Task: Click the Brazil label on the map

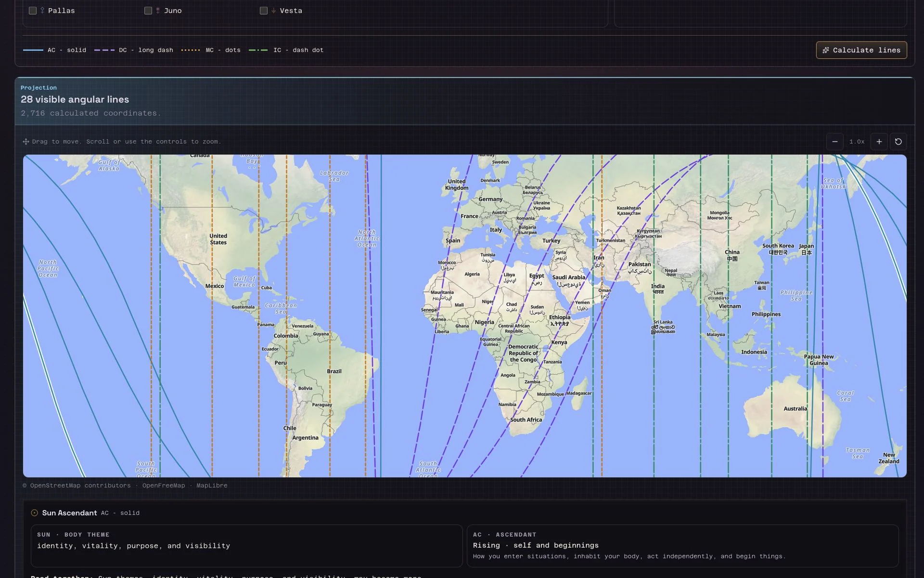Action: click(334, 371)
